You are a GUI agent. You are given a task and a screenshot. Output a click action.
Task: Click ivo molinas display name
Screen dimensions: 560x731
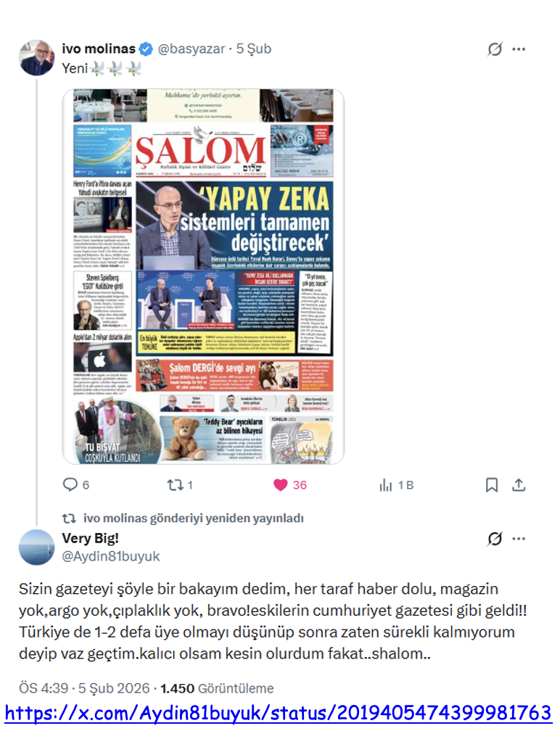99,49
